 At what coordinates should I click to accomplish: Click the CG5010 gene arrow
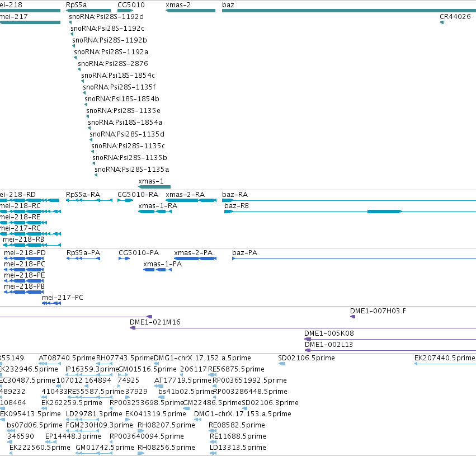pyautogui.click(x=125, y=11)
